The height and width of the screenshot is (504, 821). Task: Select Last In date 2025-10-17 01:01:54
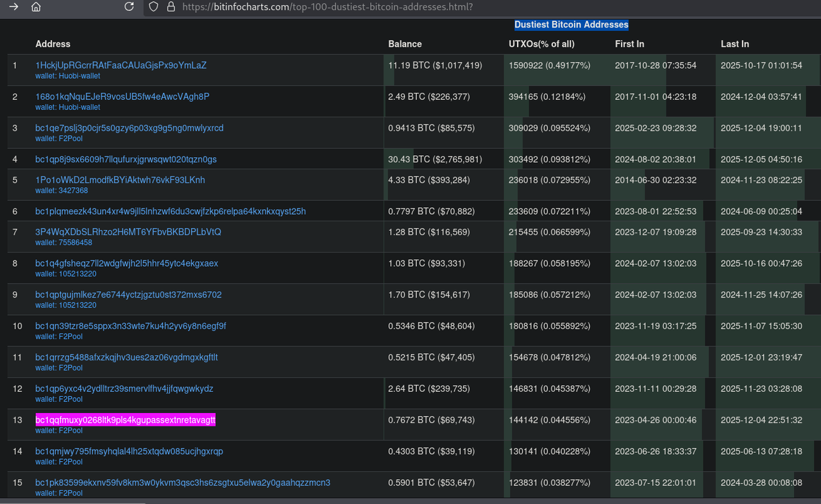tap(761, 65)
